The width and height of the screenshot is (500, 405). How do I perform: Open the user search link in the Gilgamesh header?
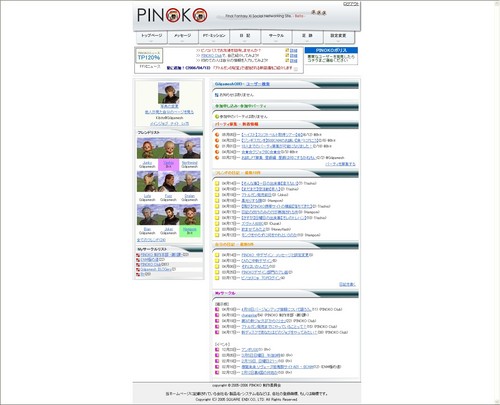pos(258,84)
